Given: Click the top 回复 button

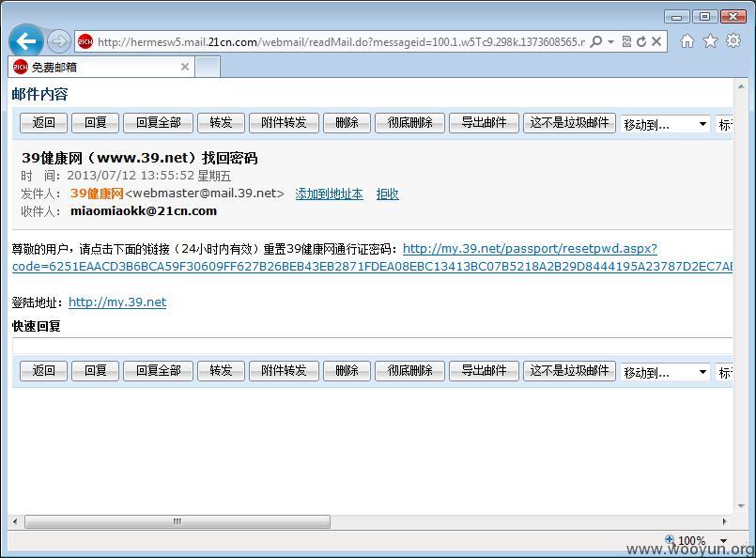Looking at the screenshot, I should click(95, 122).
